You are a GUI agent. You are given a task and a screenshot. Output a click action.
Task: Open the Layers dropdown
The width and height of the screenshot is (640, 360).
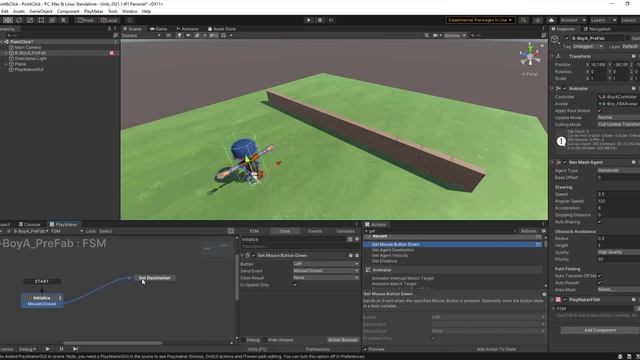603,20
